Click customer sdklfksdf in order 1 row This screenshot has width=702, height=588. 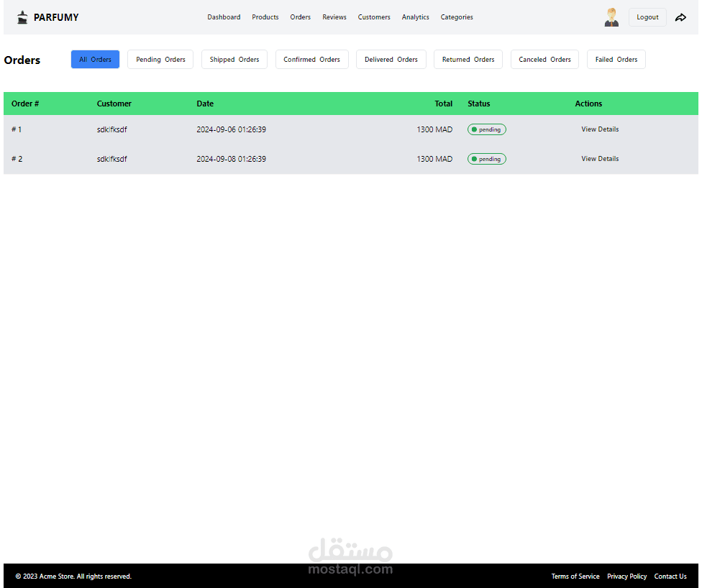(x=112, y=129)
